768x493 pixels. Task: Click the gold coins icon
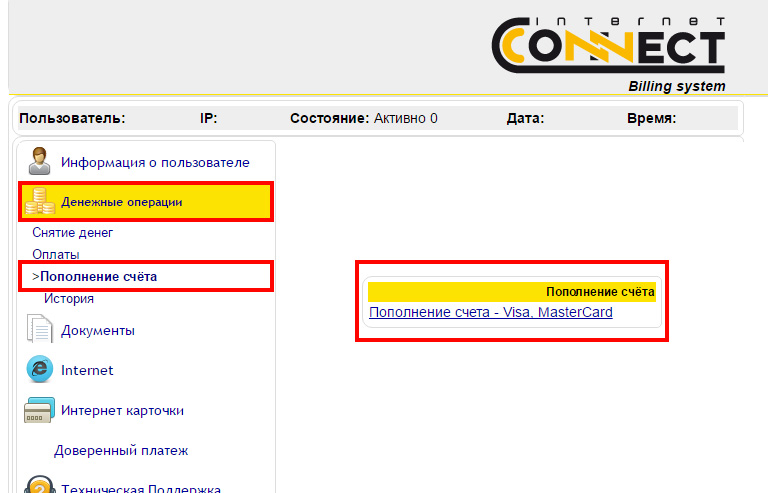coord(40,202)
